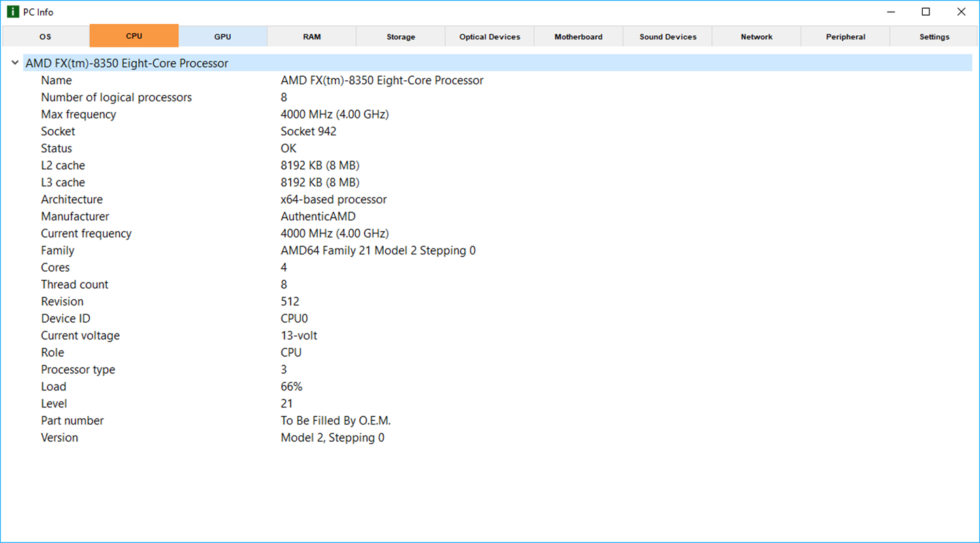
Task: Open the Storage tab
Action: coord(401,37)
